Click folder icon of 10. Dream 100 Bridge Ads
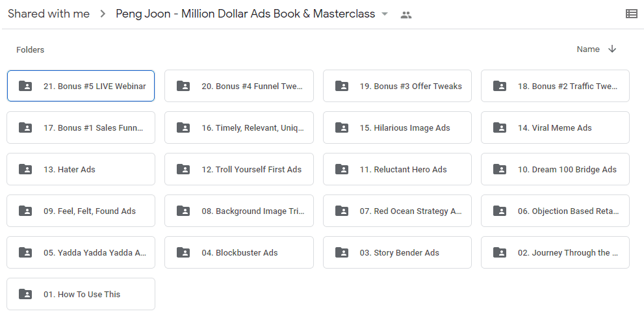 500,169
